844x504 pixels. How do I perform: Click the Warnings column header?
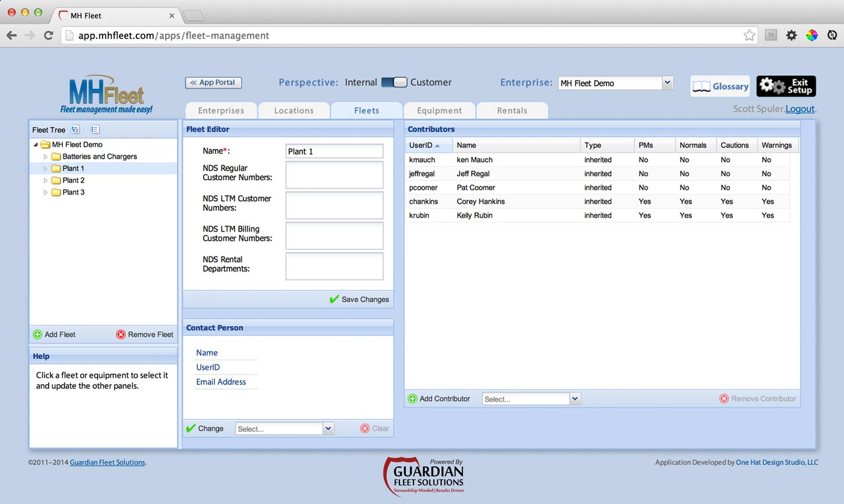point(777,145)
